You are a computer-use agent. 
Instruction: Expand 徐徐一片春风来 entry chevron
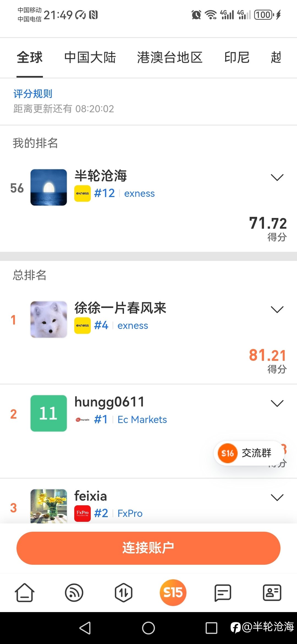click(x=277, y=310)
